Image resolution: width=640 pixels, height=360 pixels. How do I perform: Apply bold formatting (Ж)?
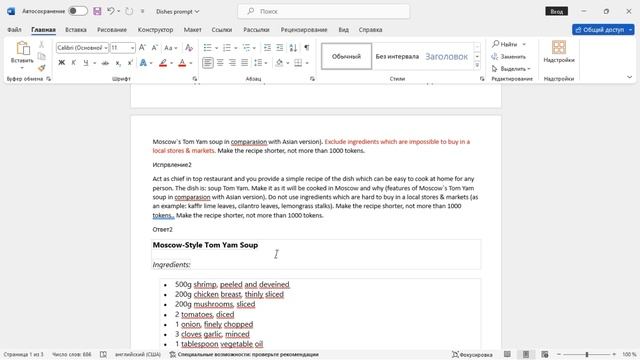pyautogui.click(x=62, y=63)
